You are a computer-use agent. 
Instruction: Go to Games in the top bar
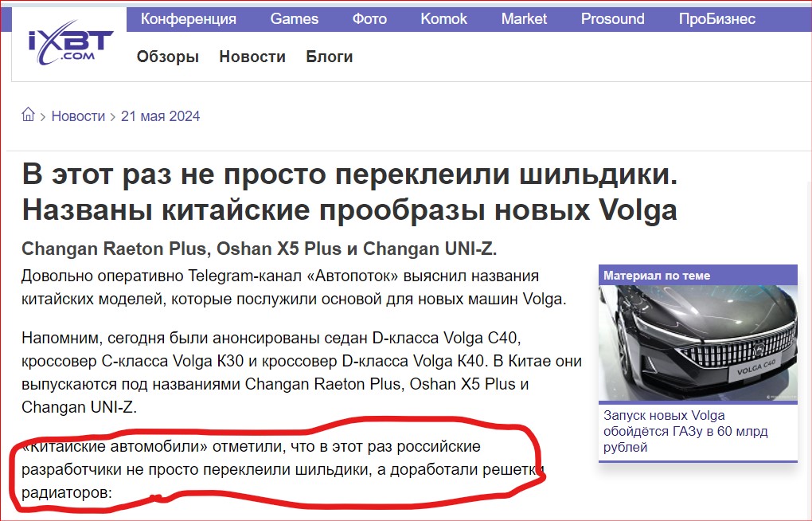pyautogui.click(x=294, y=19)
